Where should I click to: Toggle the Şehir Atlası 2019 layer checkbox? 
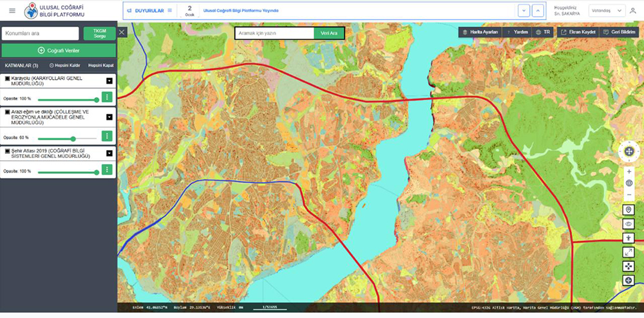coord(7,151)
